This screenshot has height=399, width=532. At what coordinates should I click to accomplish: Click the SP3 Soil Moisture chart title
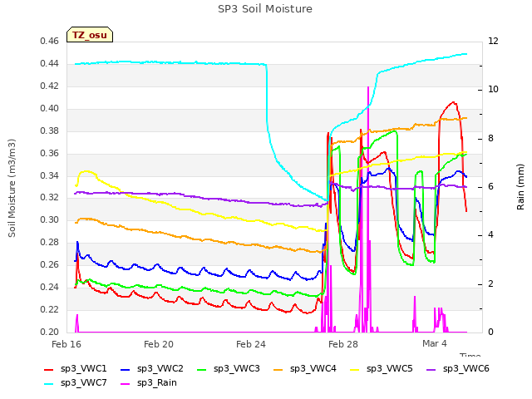pos(265,9)
